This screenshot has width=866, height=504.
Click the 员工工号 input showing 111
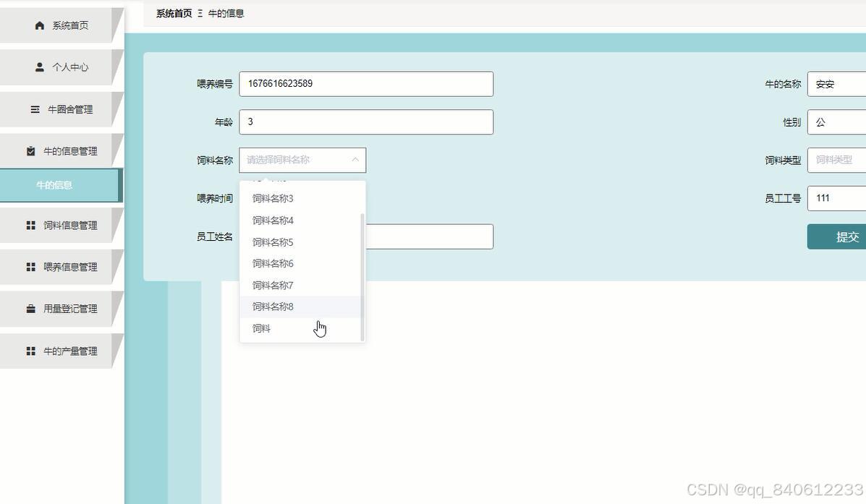tap(839, 197)
